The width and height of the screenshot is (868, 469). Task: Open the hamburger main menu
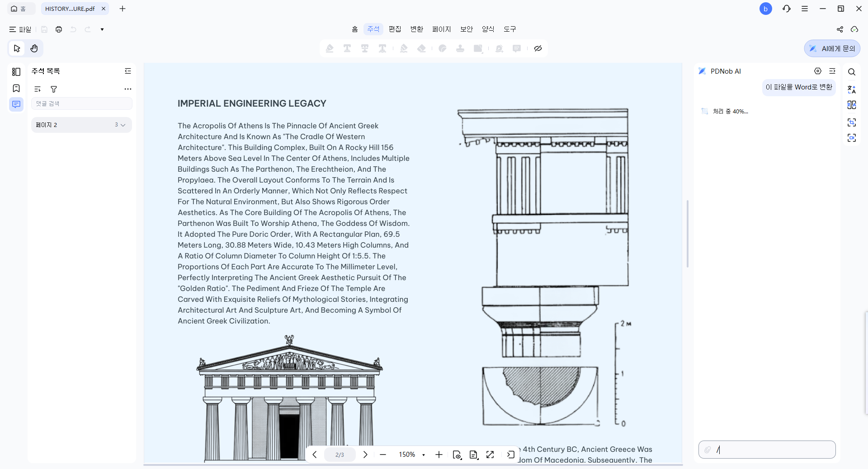pyautogui.click(x=805, y=9)
